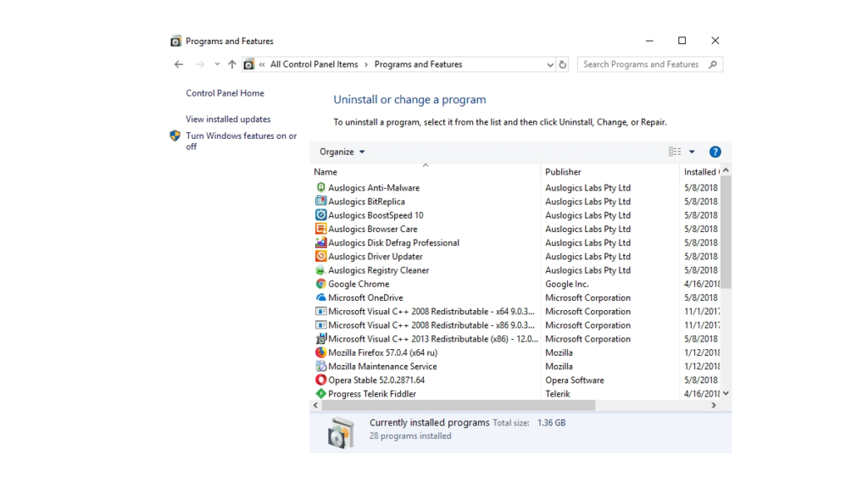Click the Mozilla Firefox icon
The height and width of the screenshot is (488, 868).
(320, 352)
